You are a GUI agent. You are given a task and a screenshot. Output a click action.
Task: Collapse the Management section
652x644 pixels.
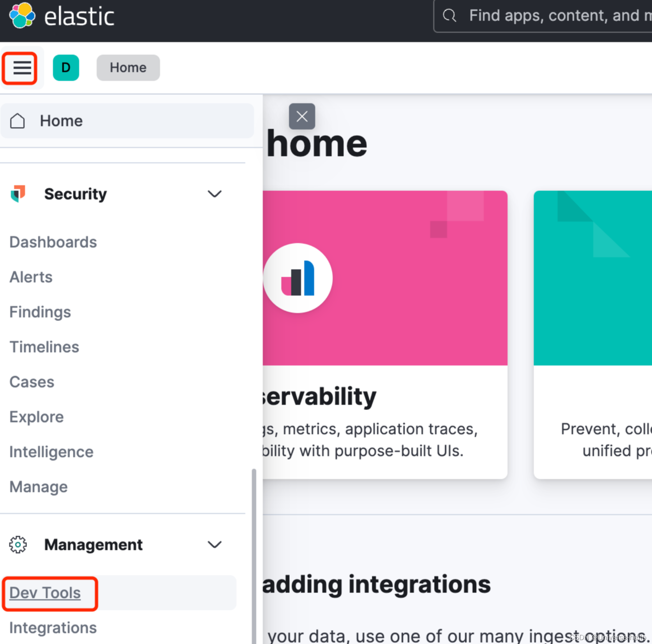click(x=215, y=545)
